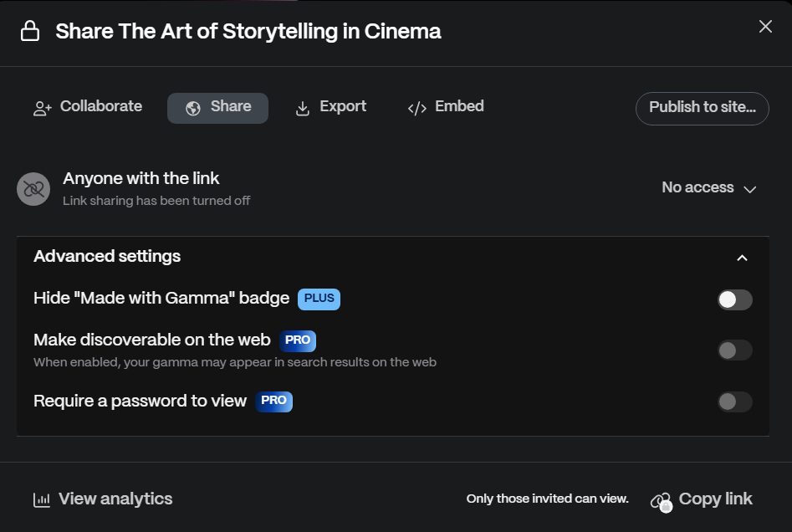Screen dimensions: 792x532
Task: Click the chain icon next to Copy link
Action: (661, 501)
